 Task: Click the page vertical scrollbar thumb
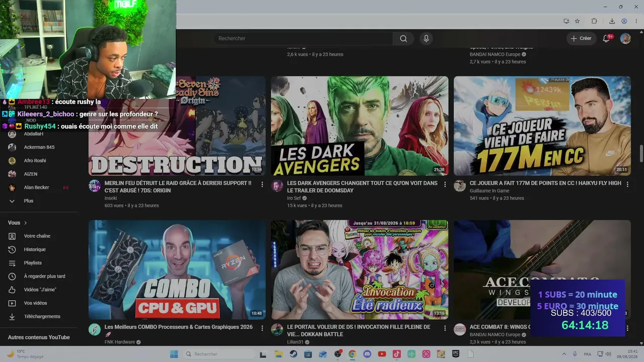[641, 153]
